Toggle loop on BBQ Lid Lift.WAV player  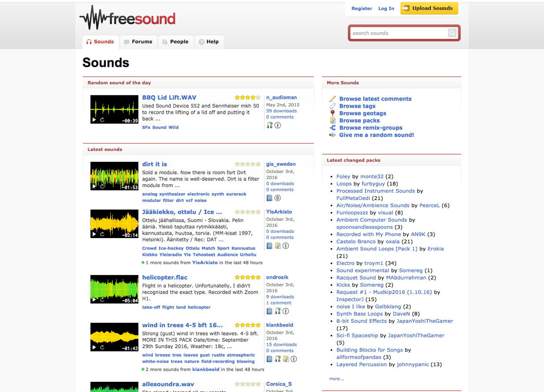[102, 120]
